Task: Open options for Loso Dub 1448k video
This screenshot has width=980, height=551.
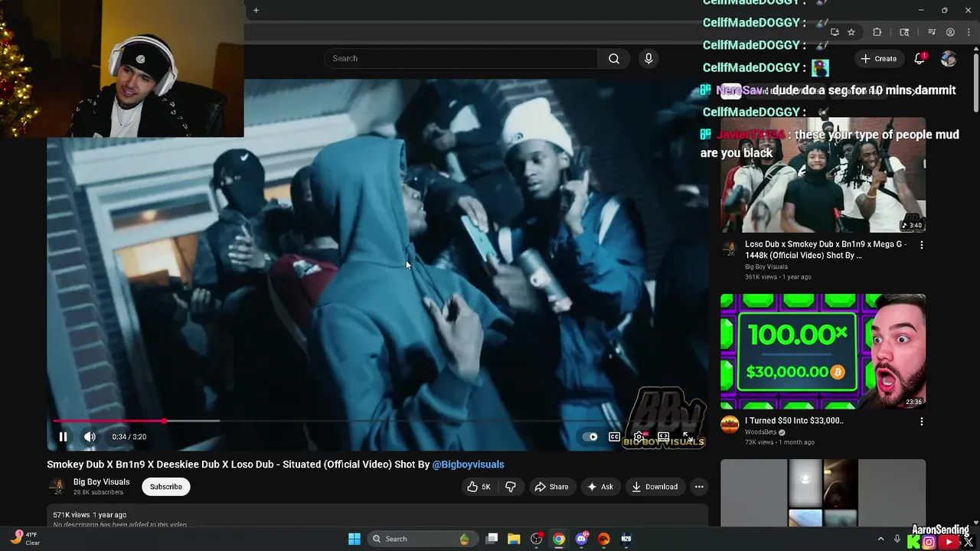Action: point(922,245)
